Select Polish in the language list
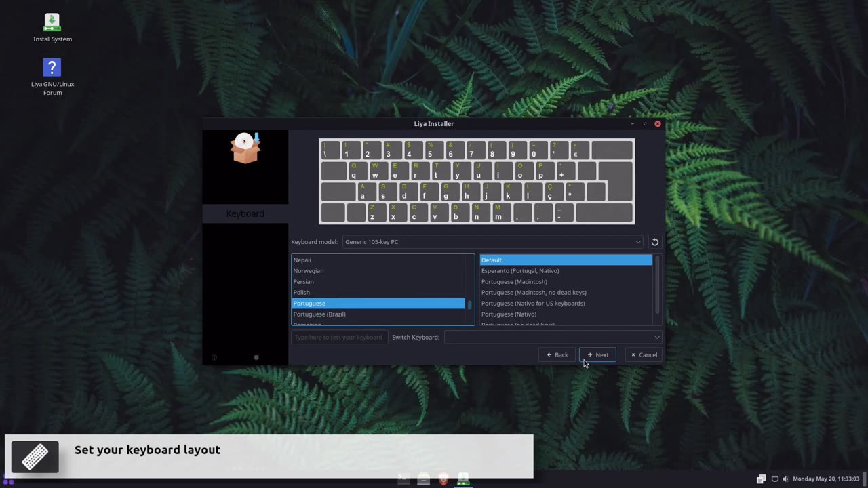The image size is (868, 488). point(378,292)
